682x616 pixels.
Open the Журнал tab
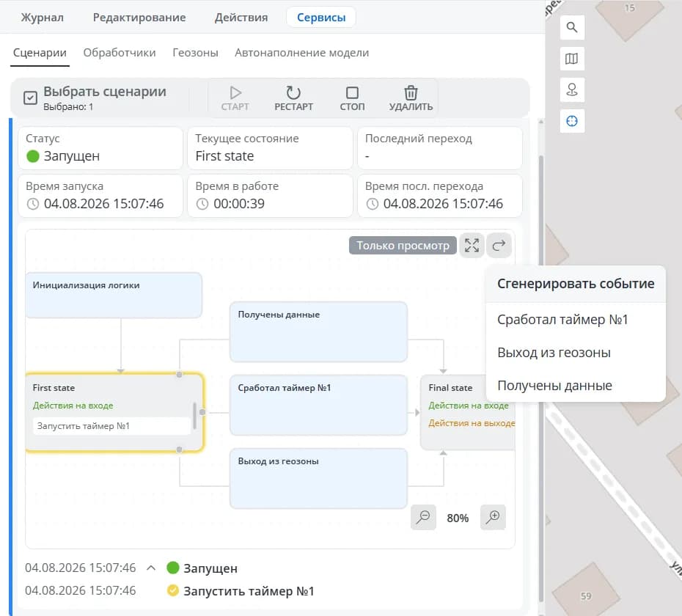(x=43, y=18)
